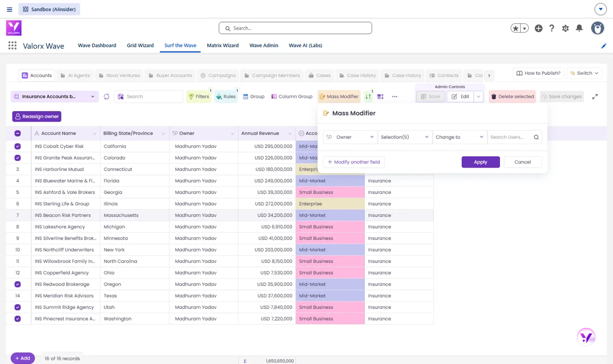Image resolution: width=613 pixels, height=364 pixels.
Task: Open the arrow next to Edit button
Action: (478, 96)
